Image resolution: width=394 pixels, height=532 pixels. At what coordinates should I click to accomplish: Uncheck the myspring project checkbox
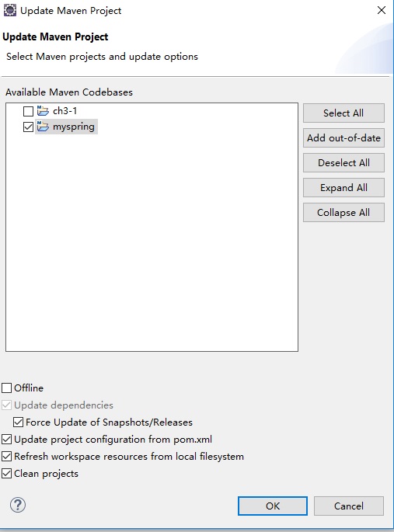pos(28,127)
